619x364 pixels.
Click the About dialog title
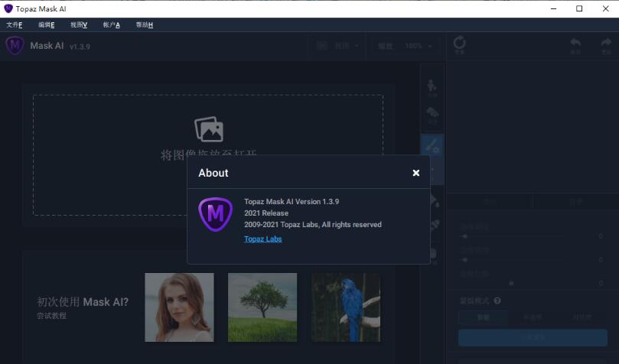tap(213, 173)
